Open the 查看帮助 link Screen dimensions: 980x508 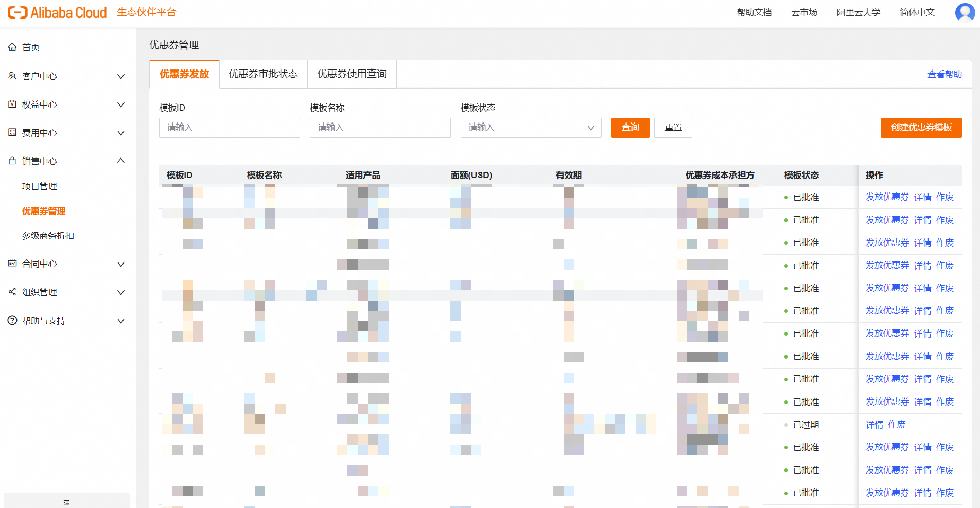point(944,74)
